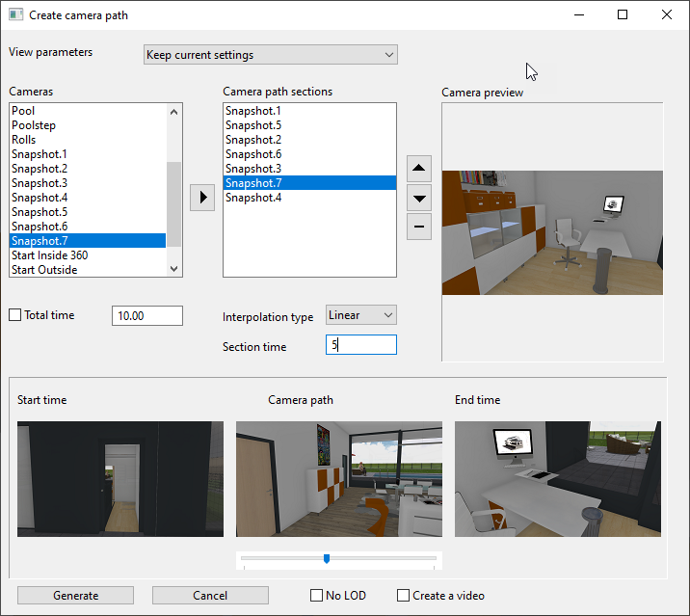
Task: Click the dialog's title bar app icon
Action: [15, 15]
